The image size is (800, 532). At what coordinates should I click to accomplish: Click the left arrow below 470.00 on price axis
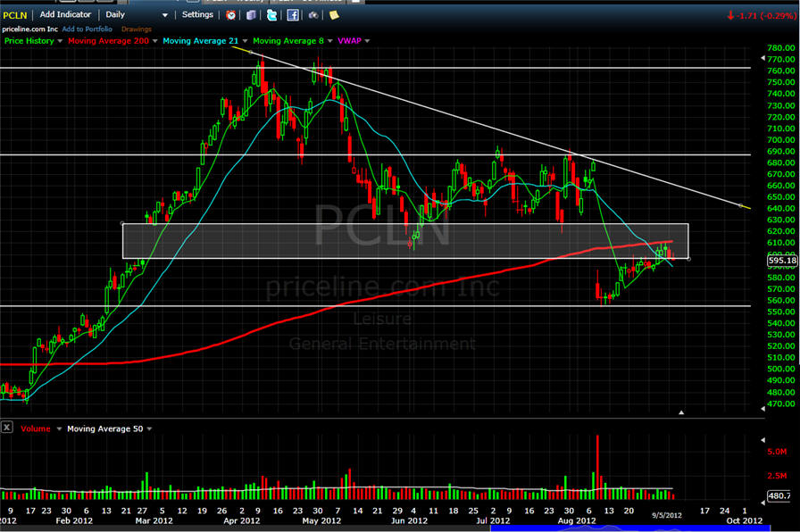click(763, 409)
